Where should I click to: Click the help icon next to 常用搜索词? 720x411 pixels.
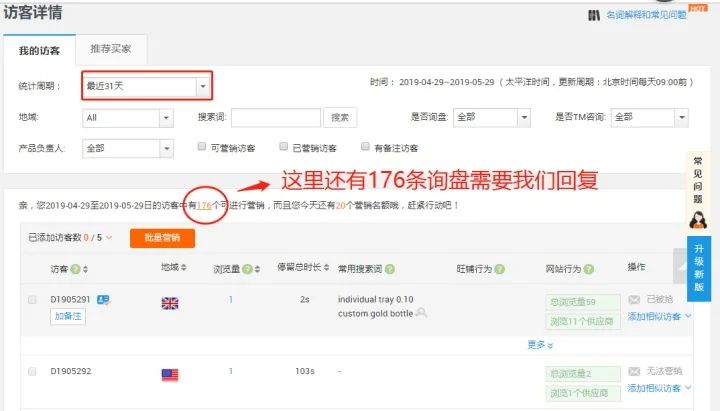[389, 269]
